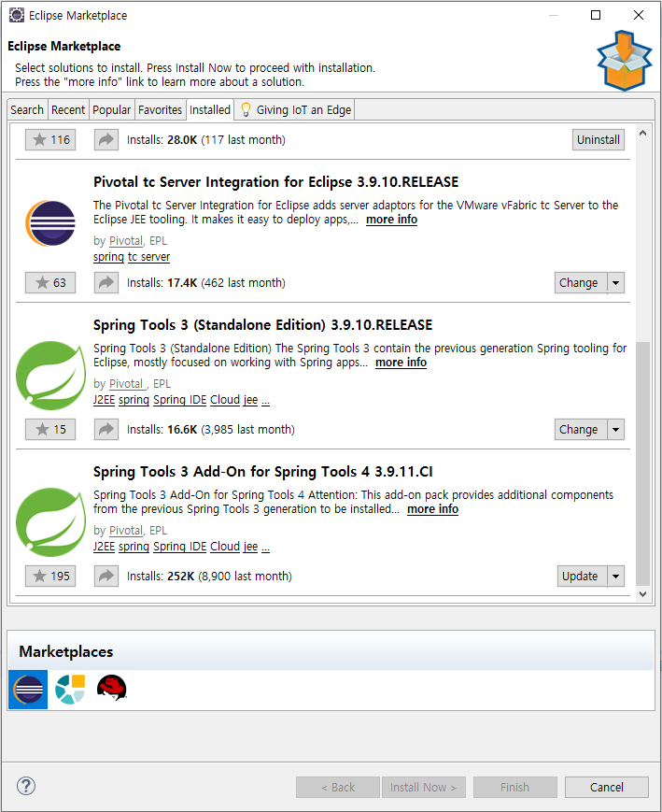Click Update for Spring Tools 3 Add-On
The width and height of the screenshot is (662, 812).
point(582,576)
